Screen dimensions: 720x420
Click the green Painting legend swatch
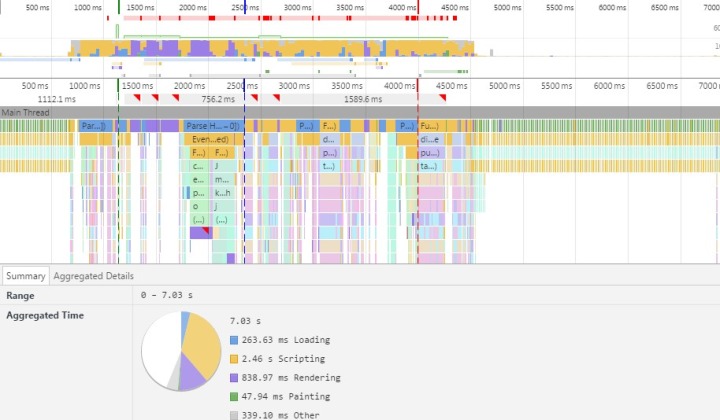coord(234,397)
